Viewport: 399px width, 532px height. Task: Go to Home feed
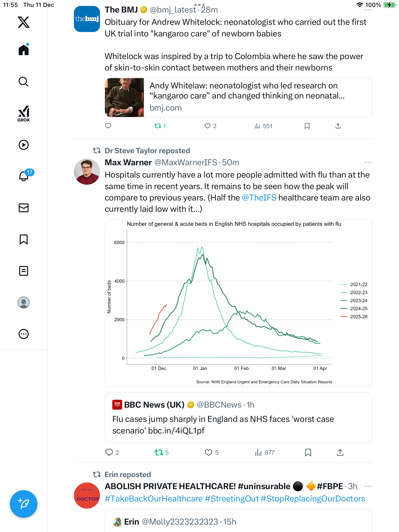tap(24, 50)
